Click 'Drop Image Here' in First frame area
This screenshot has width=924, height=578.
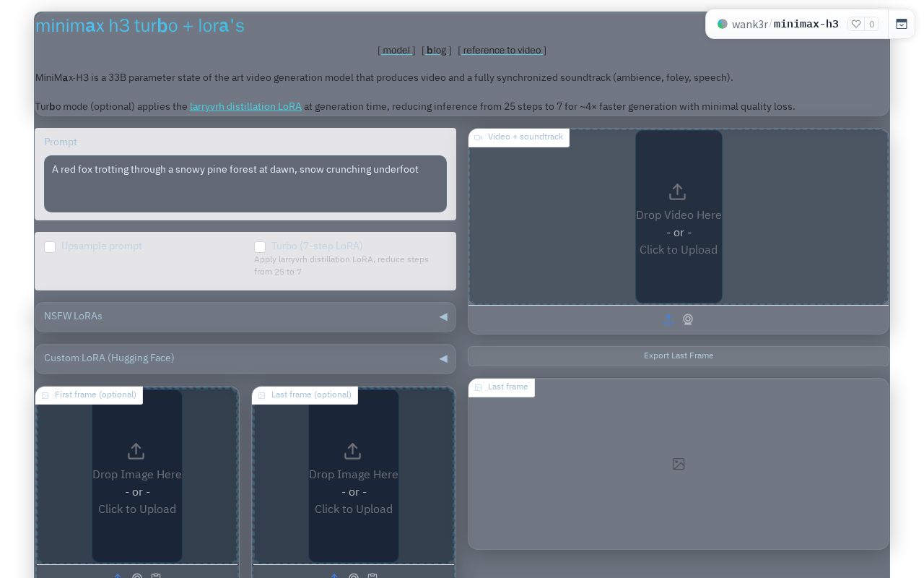coord(137,474)
